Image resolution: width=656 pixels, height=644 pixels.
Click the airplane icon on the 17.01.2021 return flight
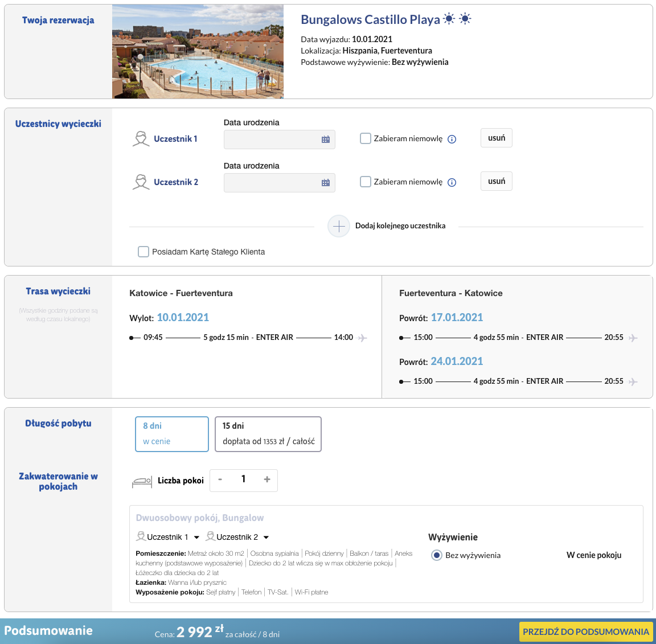pos(633,338)
